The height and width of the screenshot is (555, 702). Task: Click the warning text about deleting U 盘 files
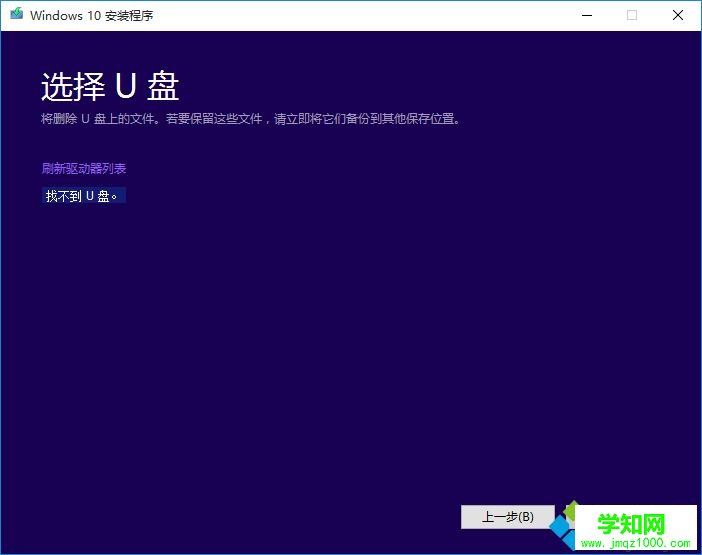pyautogui.click(x=251, y=119)
